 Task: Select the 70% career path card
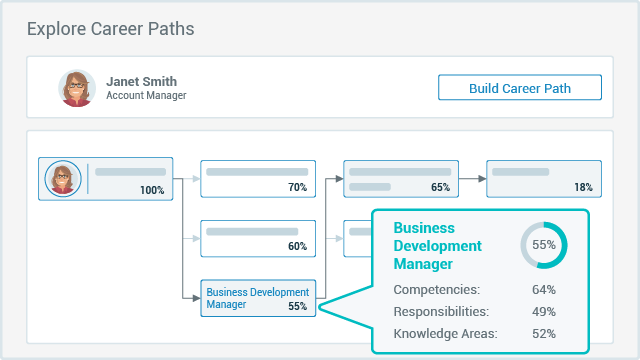pos(258,179)
